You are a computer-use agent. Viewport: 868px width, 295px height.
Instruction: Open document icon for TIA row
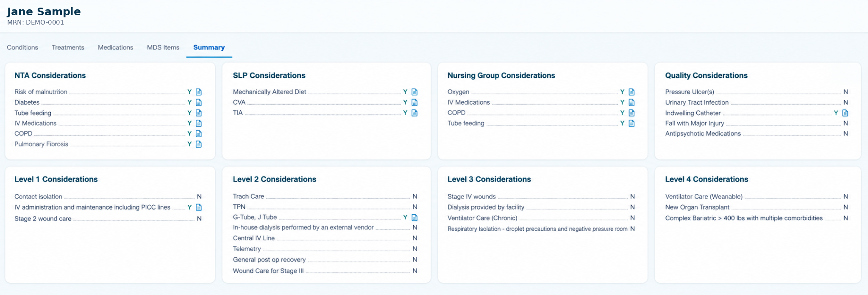click(415, 113)
